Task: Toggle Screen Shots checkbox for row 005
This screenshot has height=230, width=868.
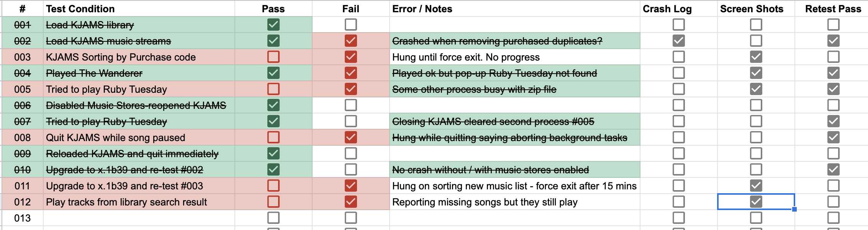Action: pyautogui.click(x=756, y=89)
